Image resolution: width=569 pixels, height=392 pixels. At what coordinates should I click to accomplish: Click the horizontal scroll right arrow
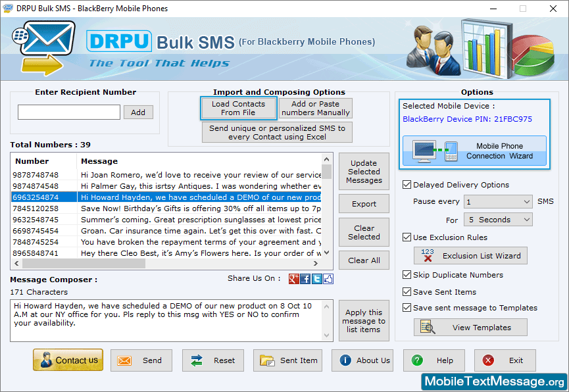(x=316, y=264)
